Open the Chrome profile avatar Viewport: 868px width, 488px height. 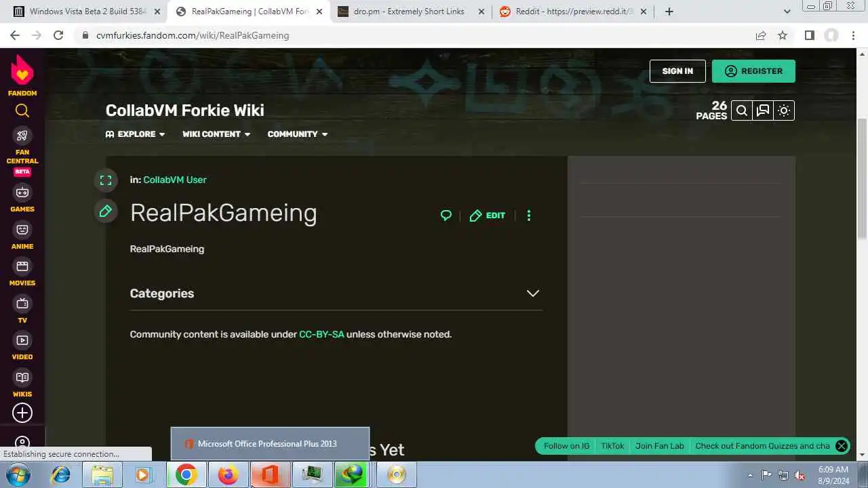831,35
